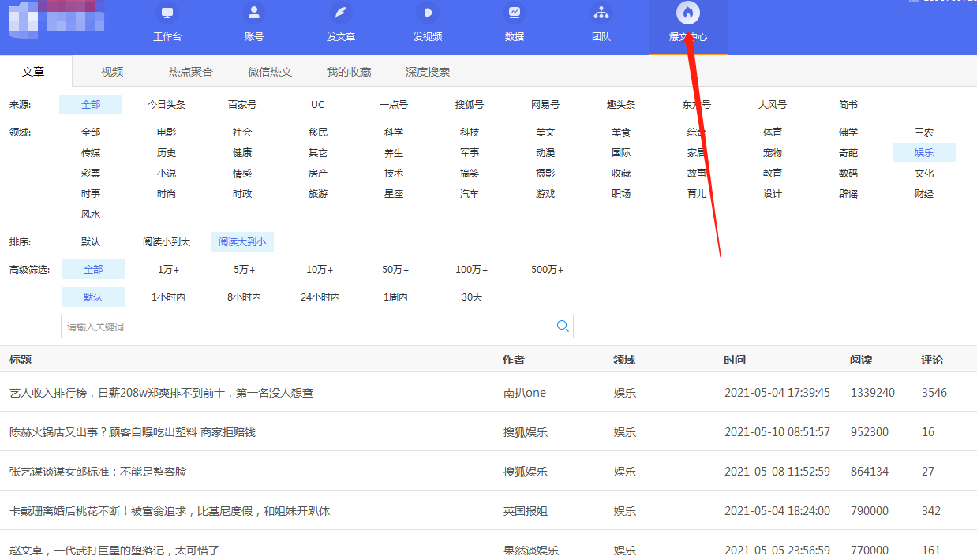The height and width of the screenshot is (560, 977).
Task: Open the 发文章 feather icon
Action: point(340,13)
